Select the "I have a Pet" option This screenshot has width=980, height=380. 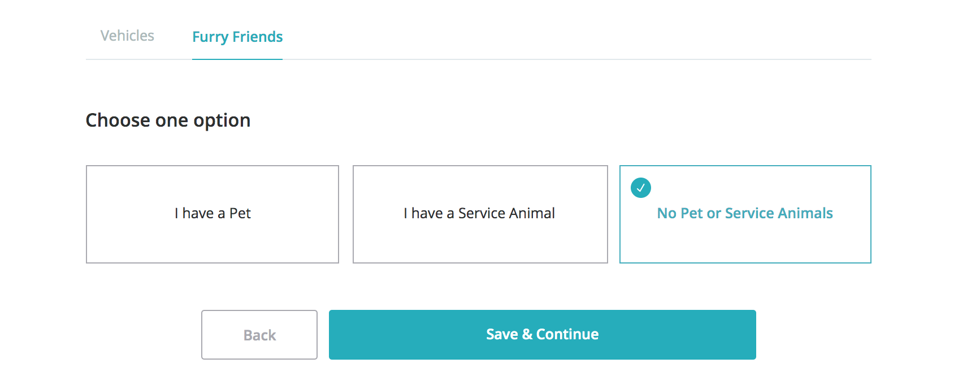[x=213, y=214]
